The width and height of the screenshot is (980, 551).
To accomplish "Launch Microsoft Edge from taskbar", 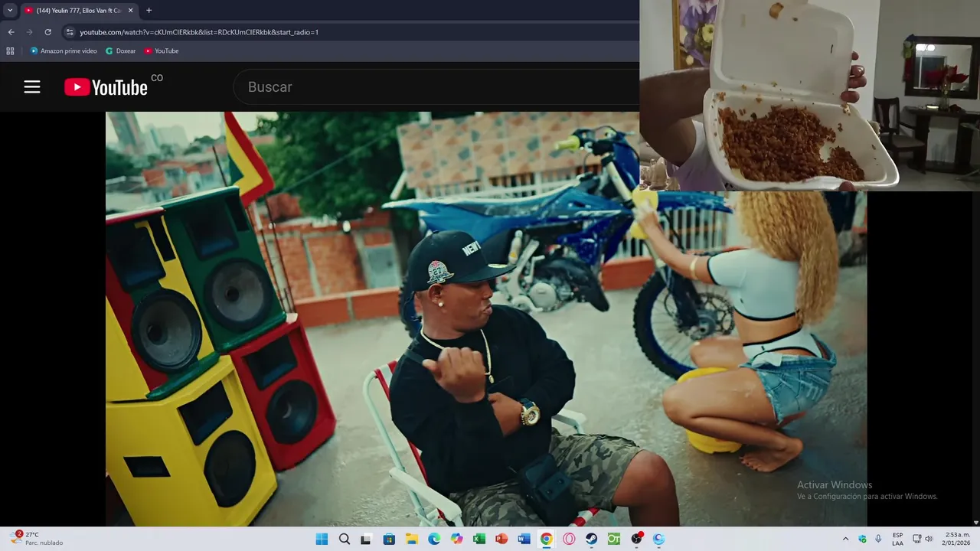I will [x=434, y=539].
